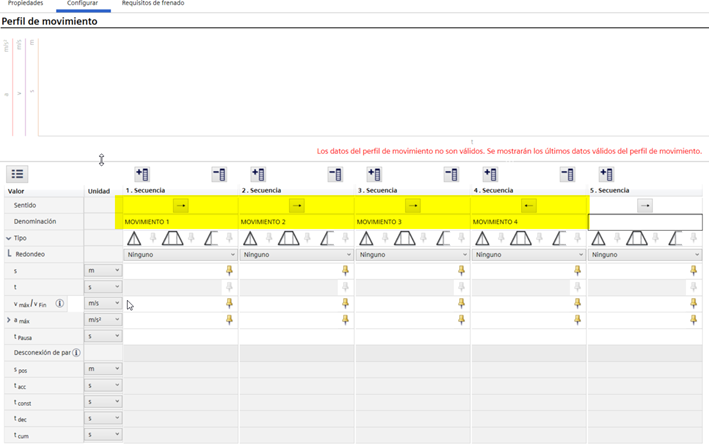Open the unit dropdown for v máx row
This screenshot has width=709, height=446.
click(x=103, y=303)
